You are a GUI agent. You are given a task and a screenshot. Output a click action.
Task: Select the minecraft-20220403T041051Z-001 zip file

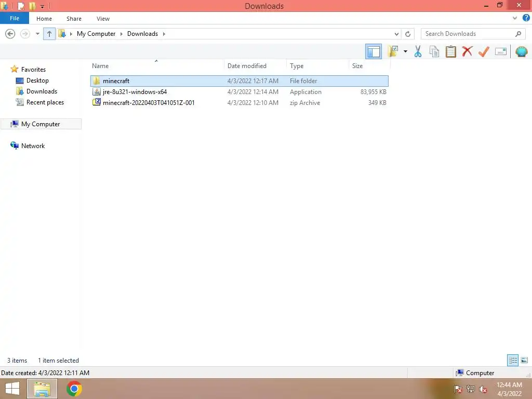(239, 102)
